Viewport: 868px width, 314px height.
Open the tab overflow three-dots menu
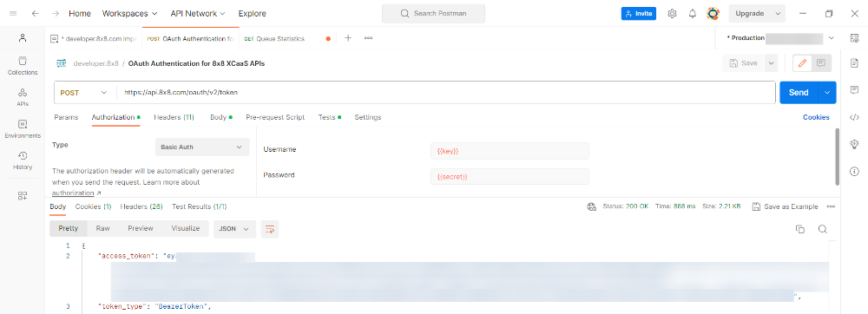click(368, 38)
